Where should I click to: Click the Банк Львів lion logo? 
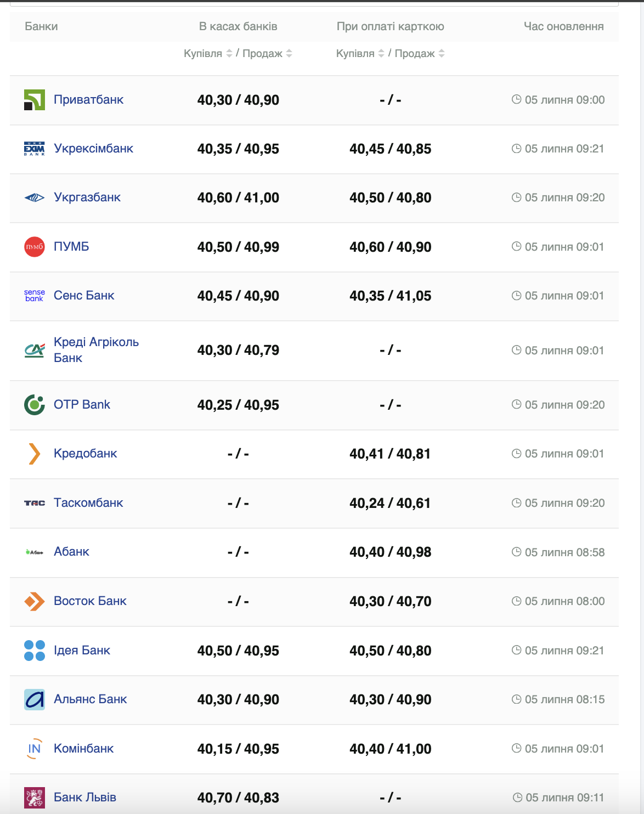35,798
